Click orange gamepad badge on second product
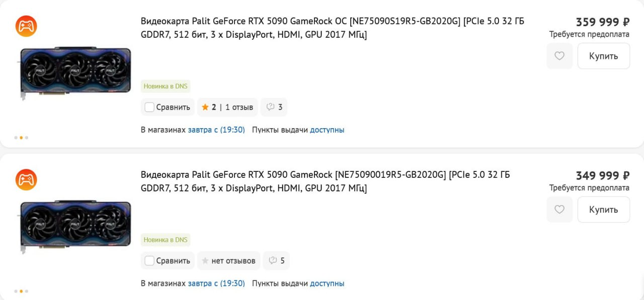 click(x=26, y=180)
